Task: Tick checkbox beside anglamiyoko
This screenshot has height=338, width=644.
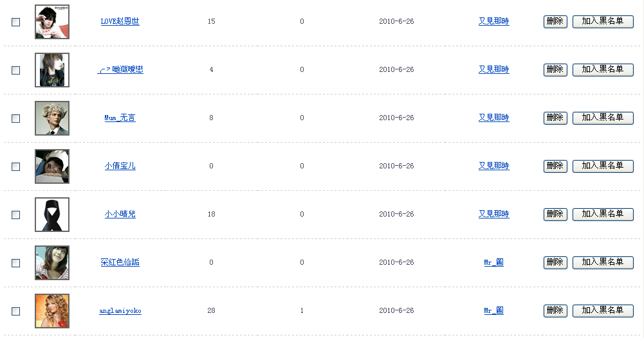Action: pyautogui.click(x=16, y=311)
